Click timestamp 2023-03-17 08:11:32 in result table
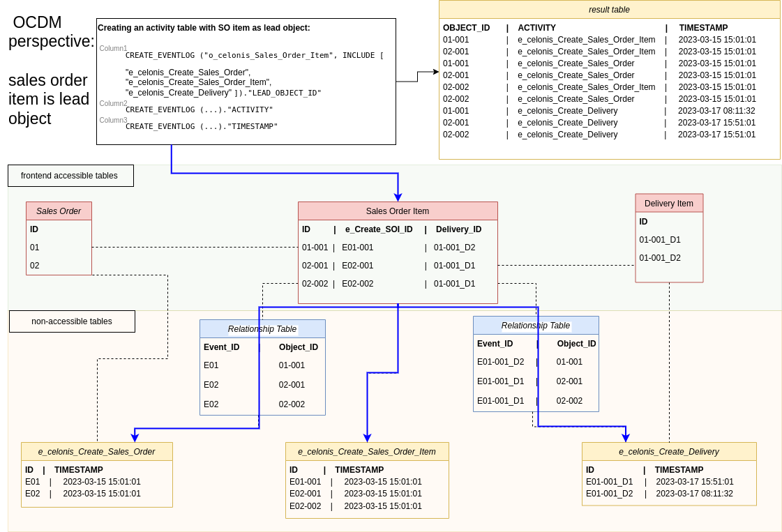The image size is (782, 532). pos(716,110)
